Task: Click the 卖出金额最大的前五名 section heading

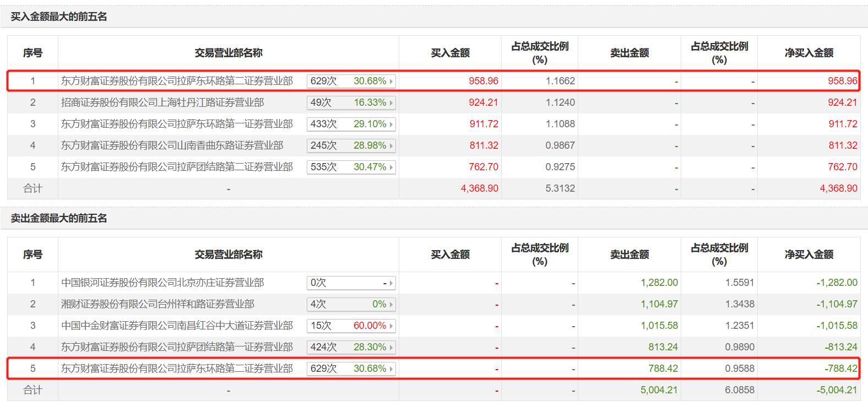Action: [x=59, y=218]
